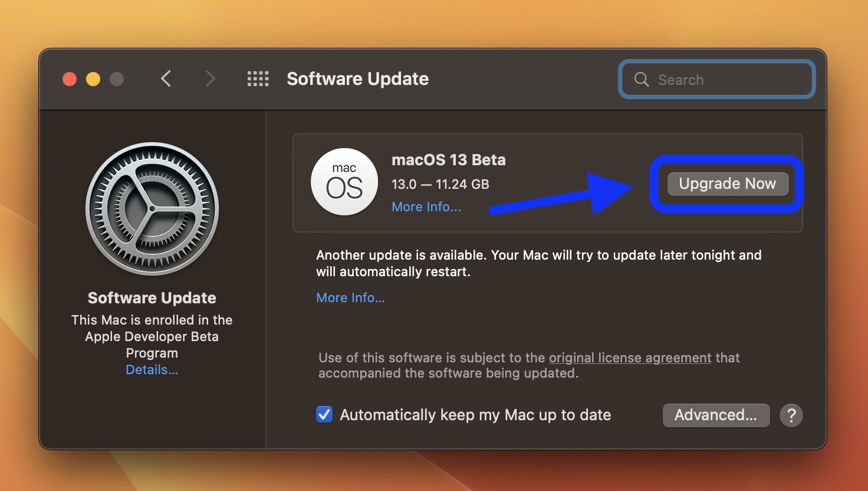Open the Advanced update settings

coord(715,415)
